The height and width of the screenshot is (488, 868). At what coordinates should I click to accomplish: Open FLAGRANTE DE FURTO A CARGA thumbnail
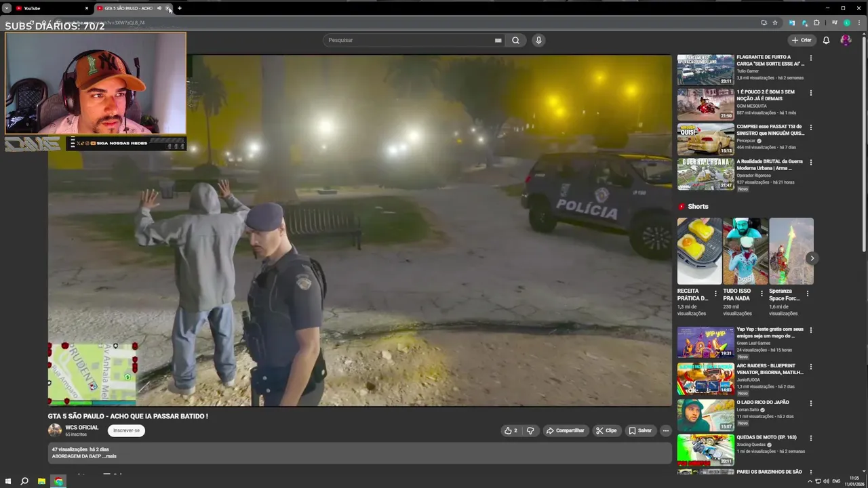click(705, 70)
